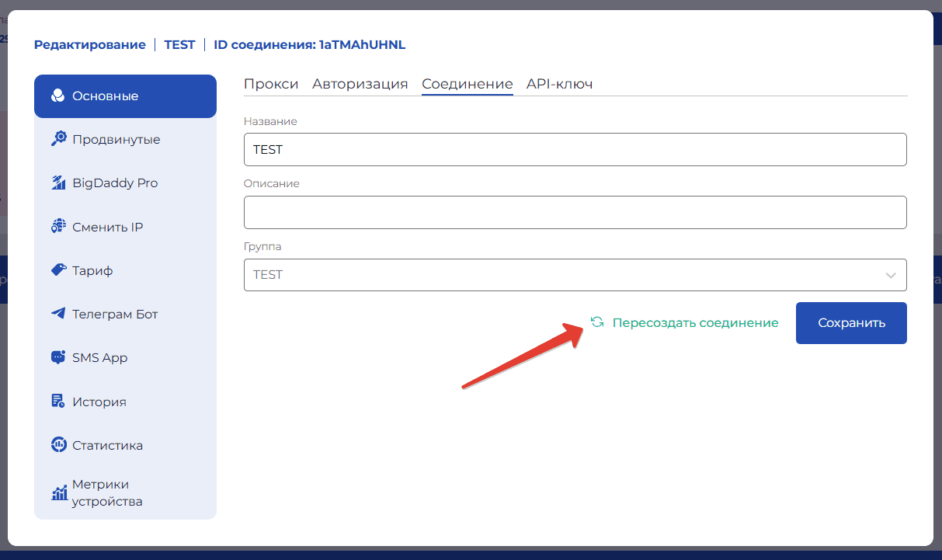Click the refresh icon beside Пересоздать соединение

pos(597,322)
